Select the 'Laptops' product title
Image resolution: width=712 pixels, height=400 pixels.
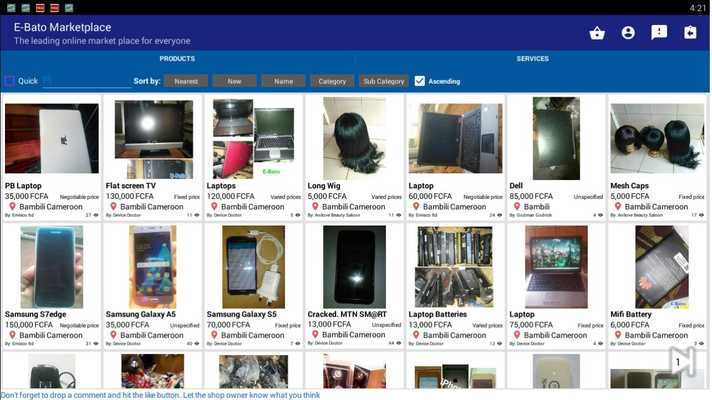point(221,186)
